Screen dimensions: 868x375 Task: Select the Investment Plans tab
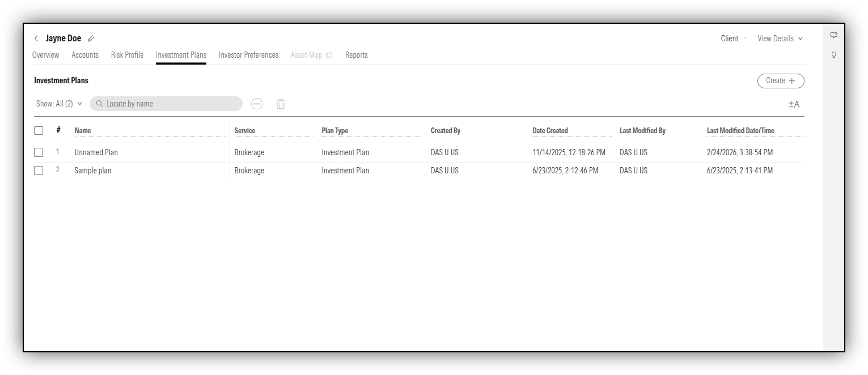point(181,55)
